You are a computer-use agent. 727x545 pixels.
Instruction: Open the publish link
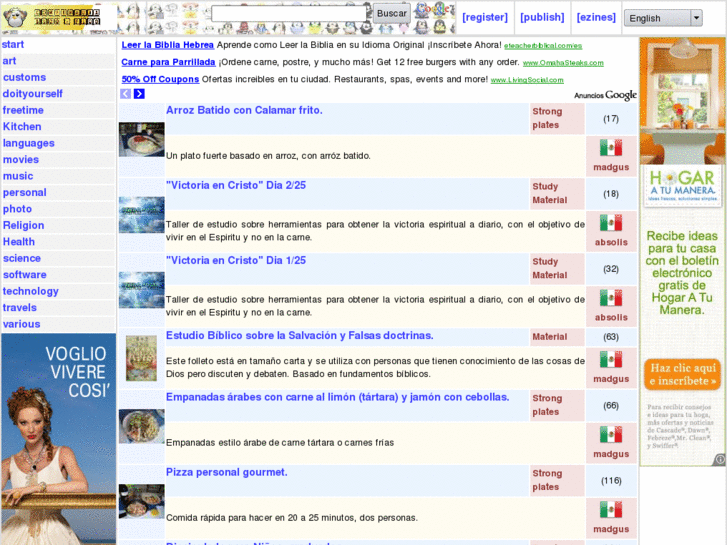pos(542,18)
